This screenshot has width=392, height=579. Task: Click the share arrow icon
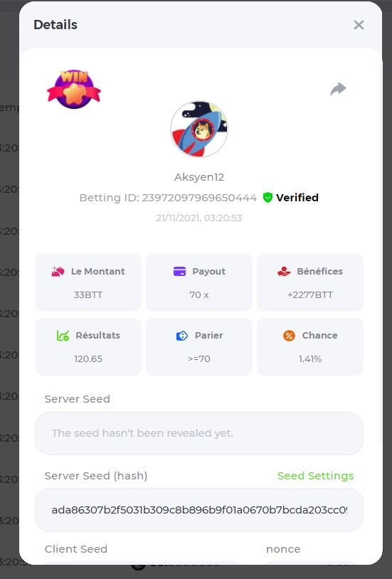coord(338,89)
